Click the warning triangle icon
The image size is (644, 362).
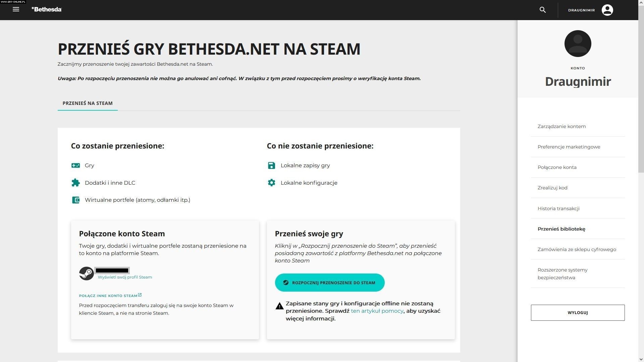click(x=279, y=306)
